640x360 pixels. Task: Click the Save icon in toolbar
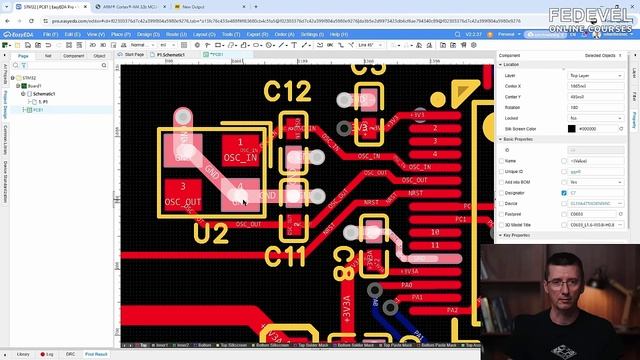(28, 45)
